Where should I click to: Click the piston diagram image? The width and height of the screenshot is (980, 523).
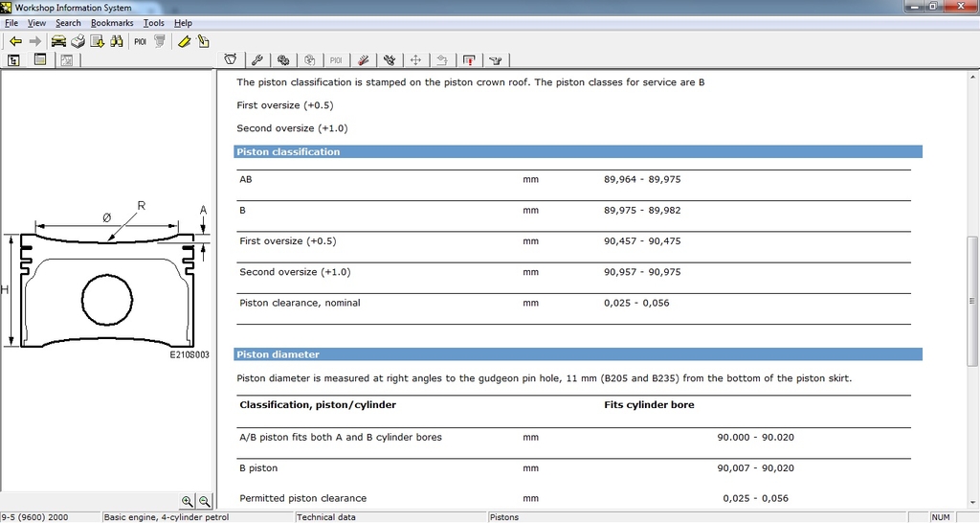click(106, 283)
